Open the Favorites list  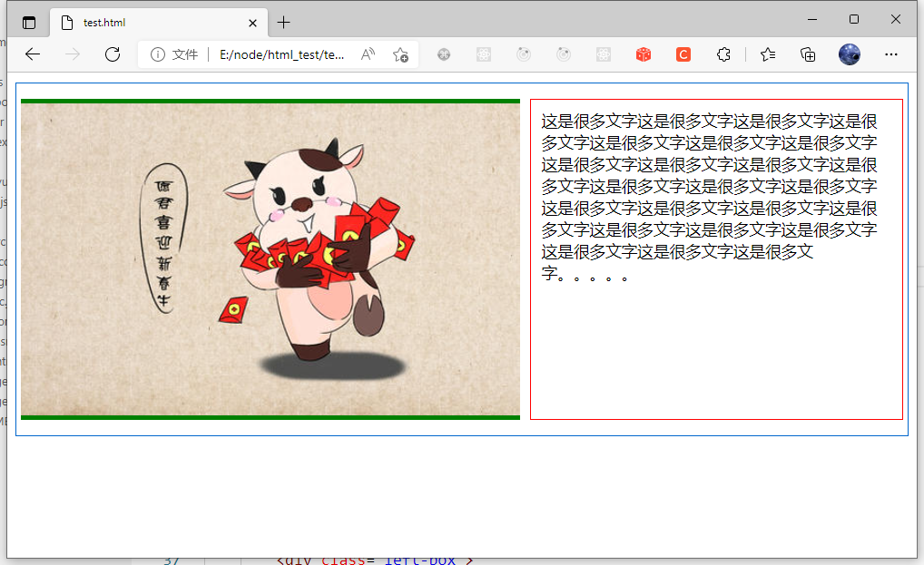(768, 54)
